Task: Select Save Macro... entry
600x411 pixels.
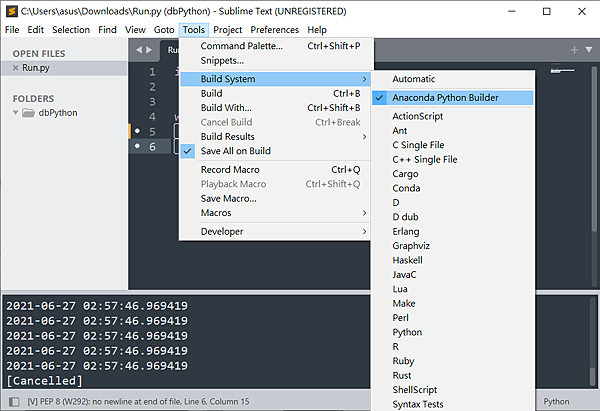Action: click(274, 199)
